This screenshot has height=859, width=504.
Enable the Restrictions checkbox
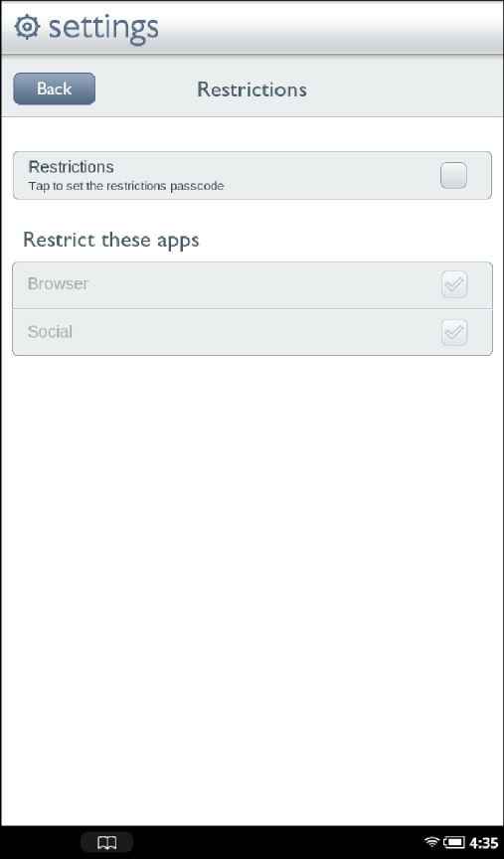tap(453, 175)
